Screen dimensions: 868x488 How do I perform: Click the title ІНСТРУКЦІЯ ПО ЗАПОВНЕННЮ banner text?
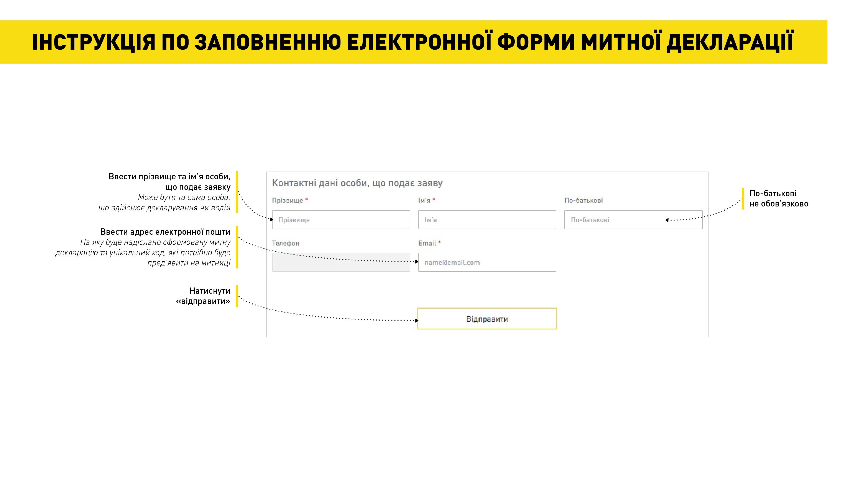(x=413, y=42)
